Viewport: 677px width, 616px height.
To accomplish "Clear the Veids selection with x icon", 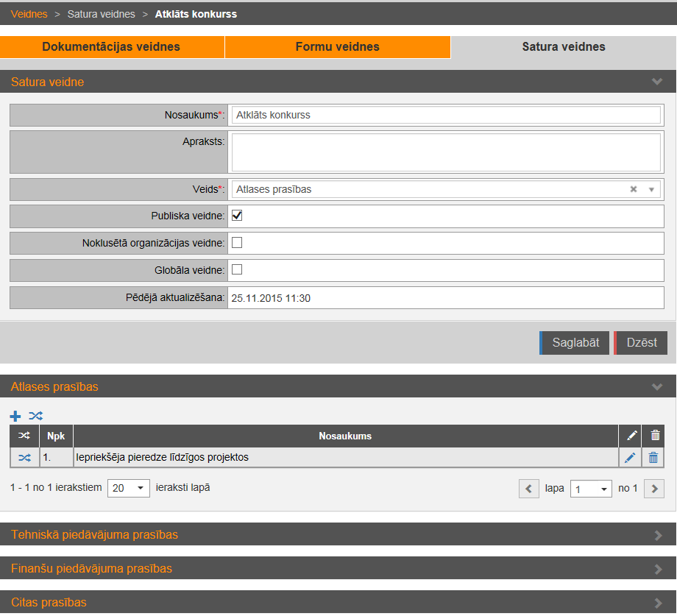I will pyautogui.click(x=633, y=189).
